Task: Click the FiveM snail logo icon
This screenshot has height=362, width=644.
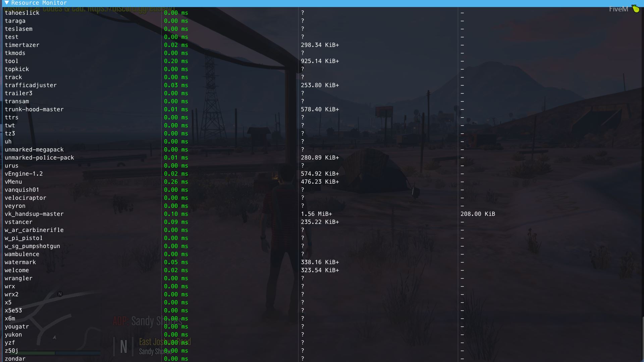Action: (636, 9)
